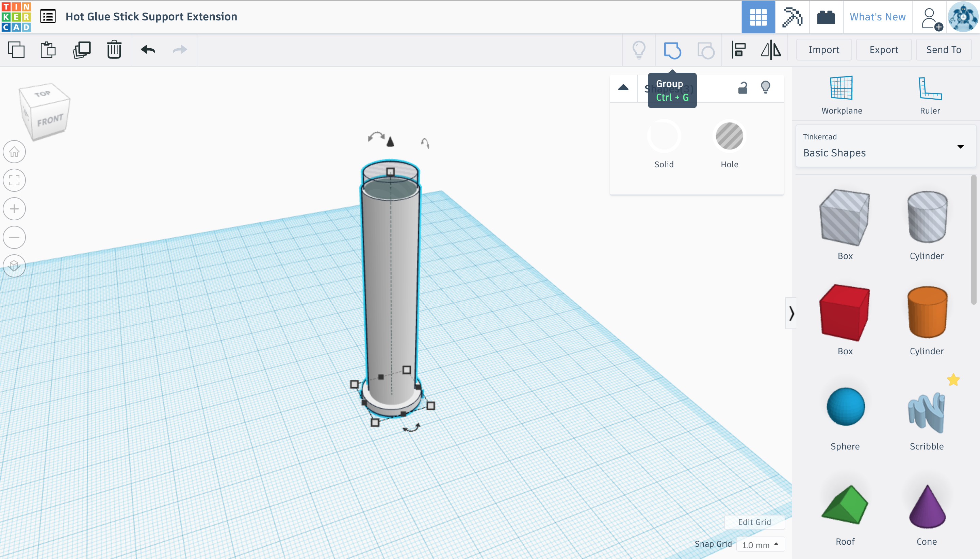Click Home view button
Screen dimensions: 980x559
(x=14, y=152)
